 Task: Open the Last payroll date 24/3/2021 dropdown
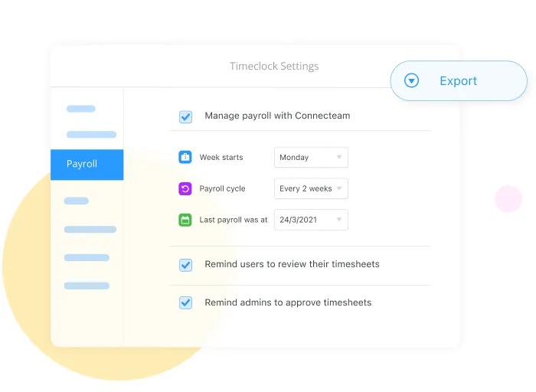click(311, 220)
